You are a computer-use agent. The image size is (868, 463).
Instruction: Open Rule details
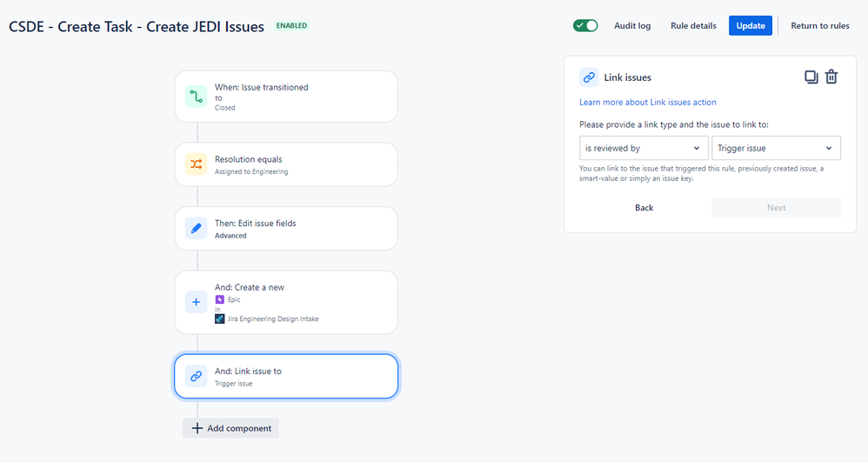pyautogui.click(x=693, y=25)
